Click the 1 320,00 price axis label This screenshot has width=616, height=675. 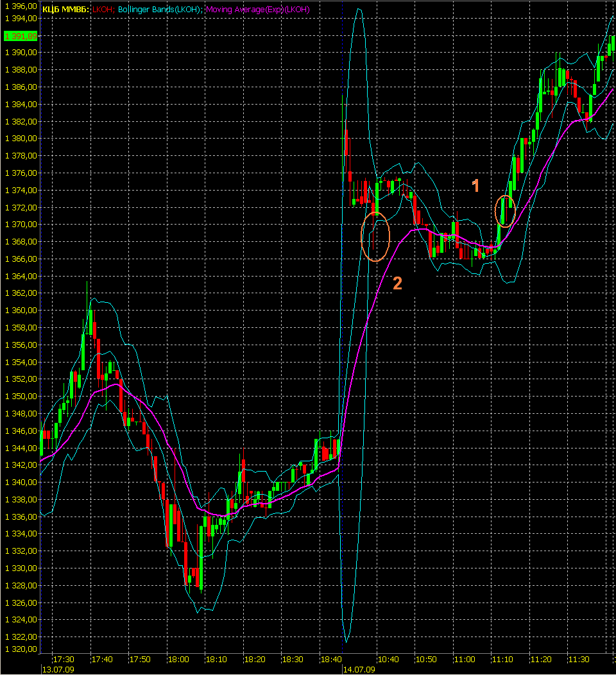[19, 649]
